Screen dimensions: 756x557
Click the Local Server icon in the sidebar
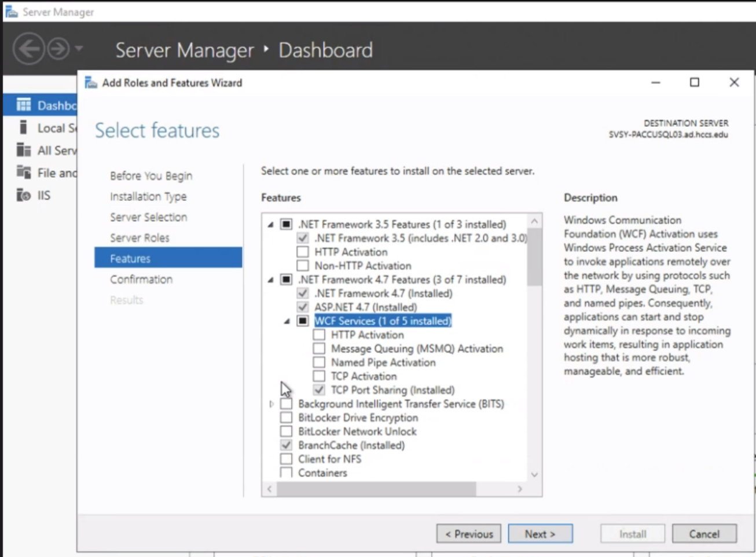(x=24, y=127)
